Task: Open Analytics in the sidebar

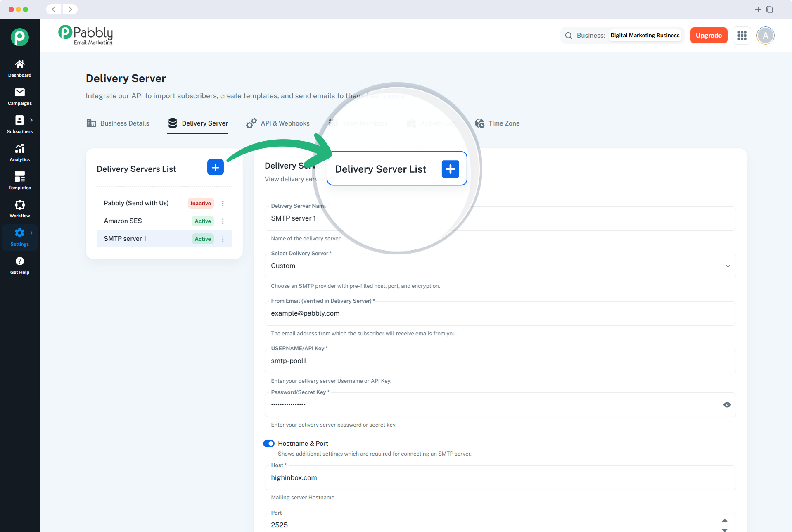Action: (20, 153)
